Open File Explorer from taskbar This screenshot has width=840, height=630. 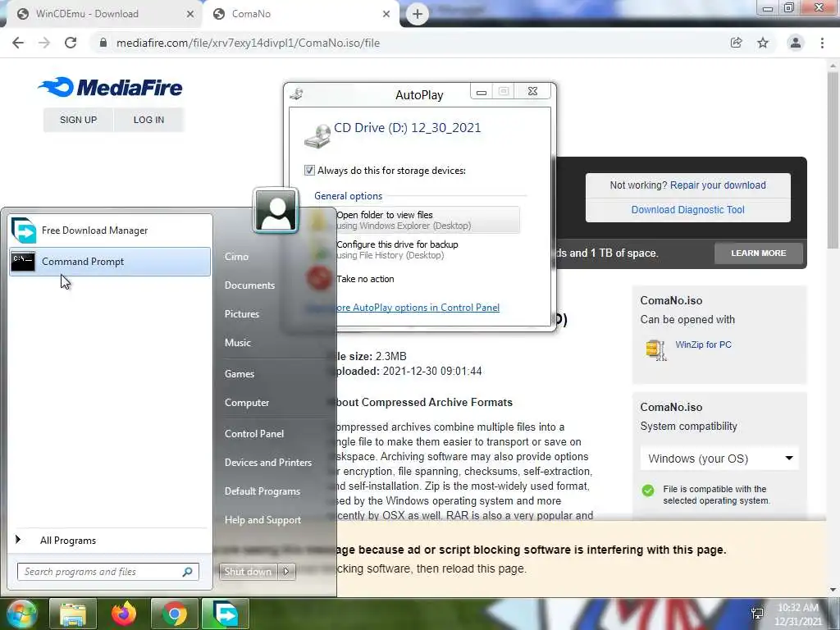coord(73,614)
